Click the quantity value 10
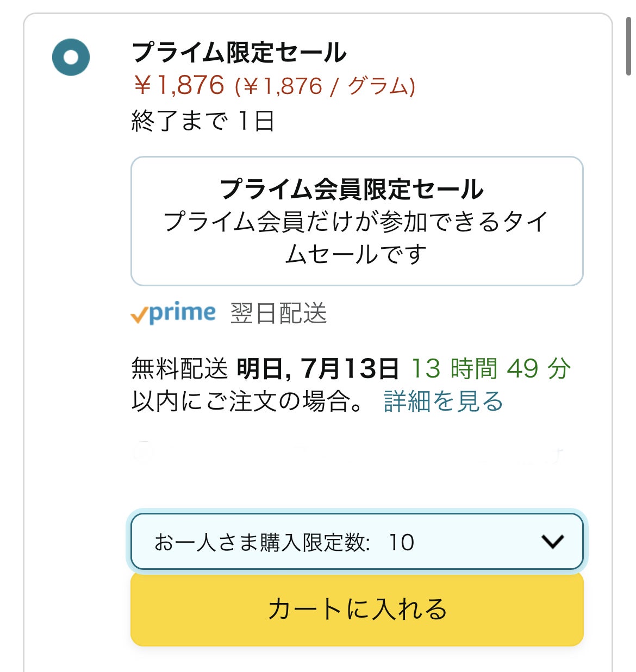This screenshot has width=636, height=672. (401, 542)
